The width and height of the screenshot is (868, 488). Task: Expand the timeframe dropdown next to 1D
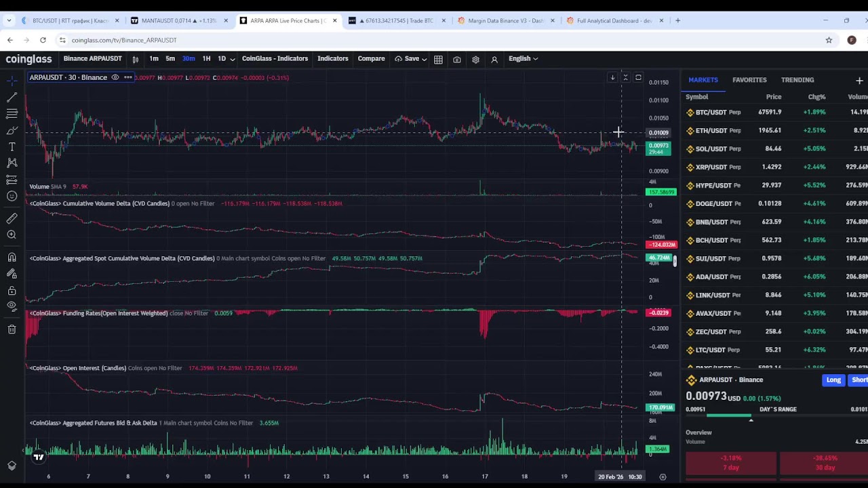click(x=233, y=59)
